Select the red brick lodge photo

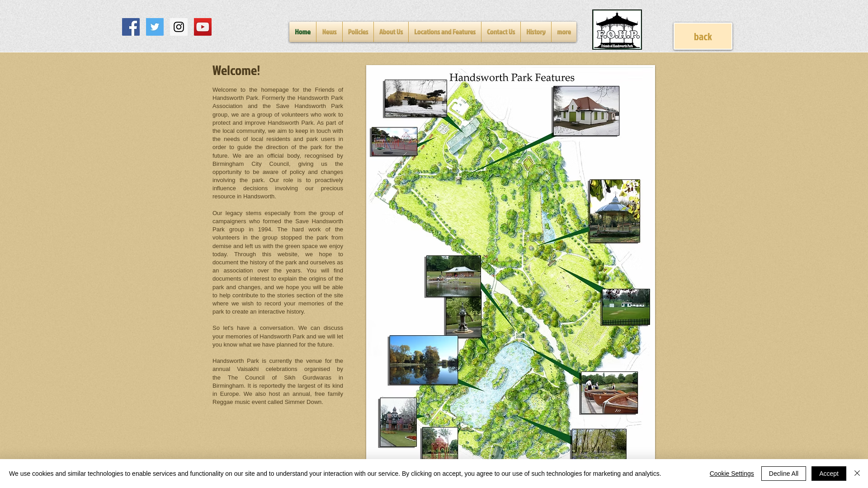click(398, 422)
